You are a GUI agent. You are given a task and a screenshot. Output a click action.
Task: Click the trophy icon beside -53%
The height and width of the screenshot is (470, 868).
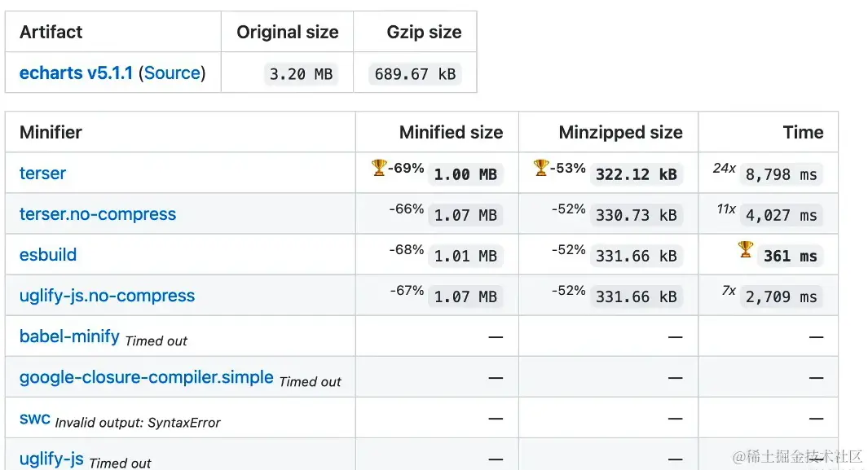click(541, 168)
